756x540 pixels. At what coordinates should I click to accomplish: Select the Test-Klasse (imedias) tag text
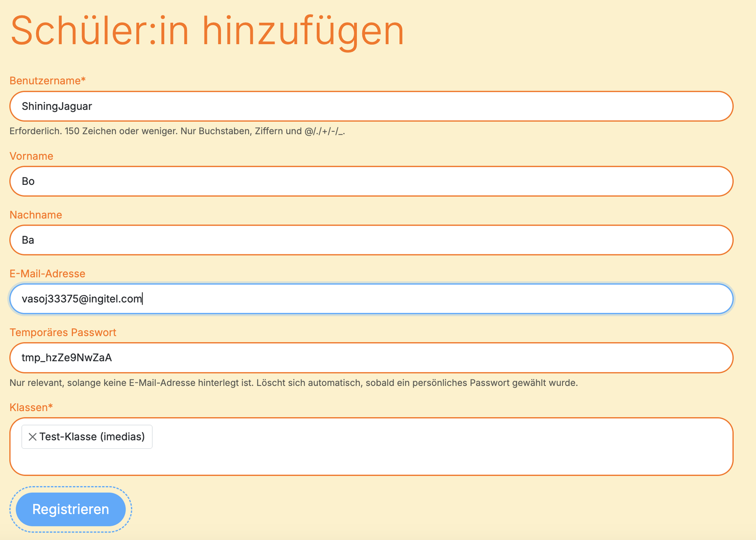click(92, 437)
